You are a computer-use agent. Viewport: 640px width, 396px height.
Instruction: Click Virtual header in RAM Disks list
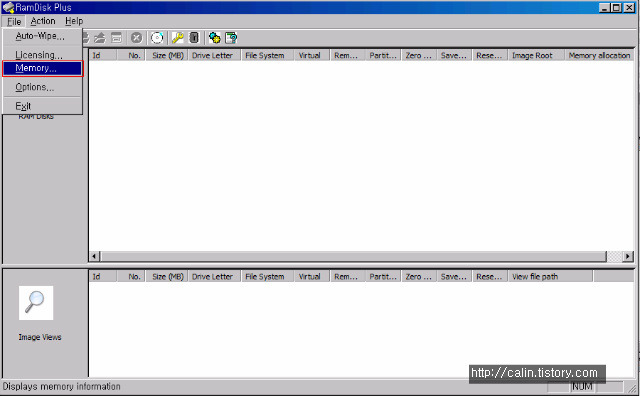[x=311, y=56]
